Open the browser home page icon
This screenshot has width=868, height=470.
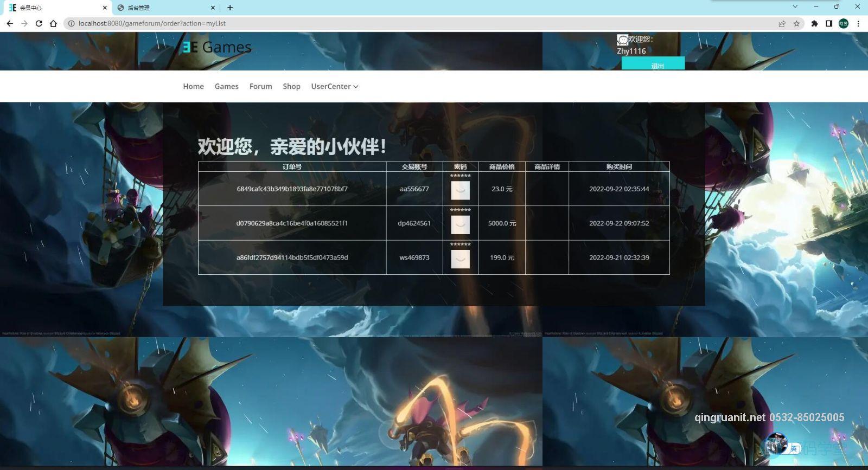[53, 23]
